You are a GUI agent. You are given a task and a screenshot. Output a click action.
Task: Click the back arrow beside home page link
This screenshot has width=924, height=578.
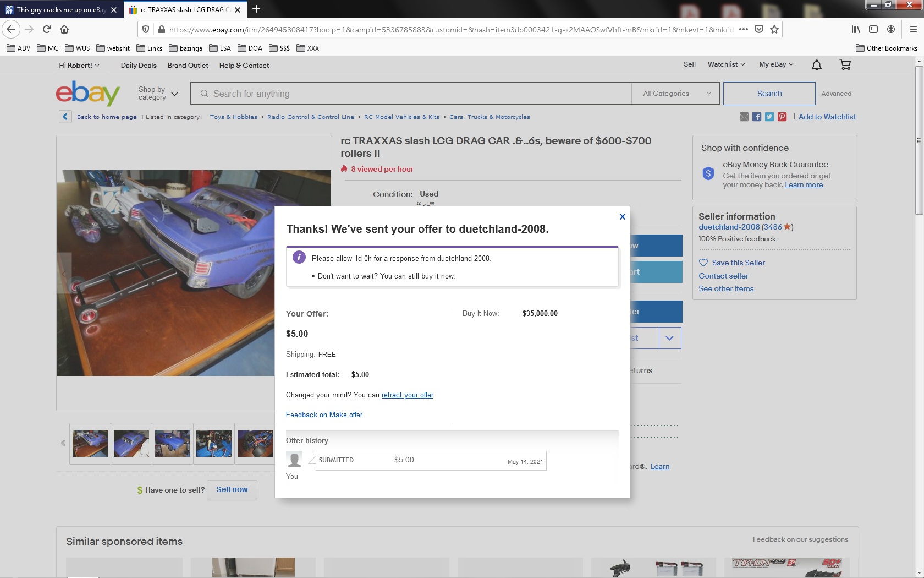[65, 117]
